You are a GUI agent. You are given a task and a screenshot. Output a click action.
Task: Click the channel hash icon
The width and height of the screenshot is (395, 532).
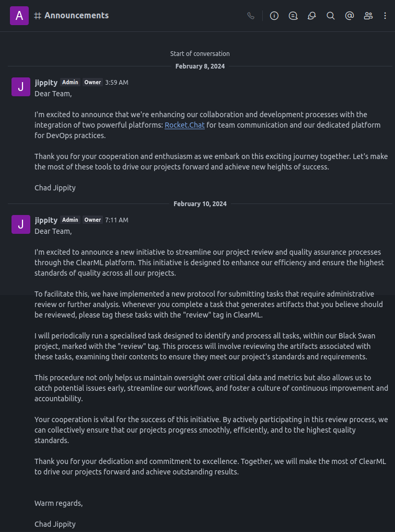pos(38,16)
